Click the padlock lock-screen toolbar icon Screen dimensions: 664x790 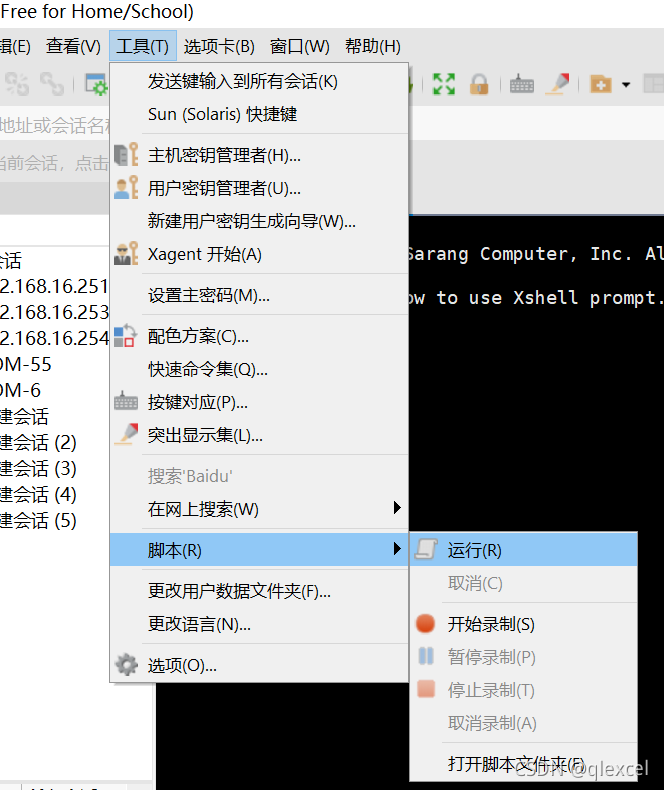click(479, 84)
